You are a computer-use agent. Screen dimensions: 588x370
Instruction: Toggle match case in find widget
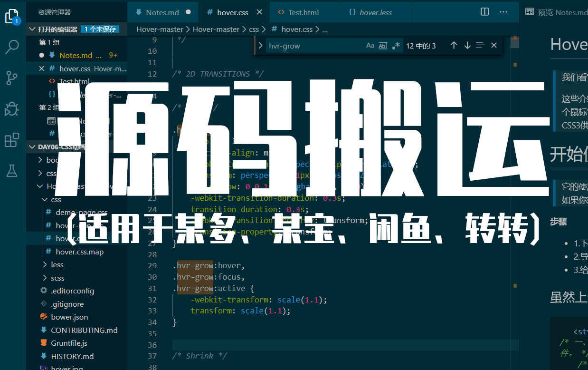[370, 46]
